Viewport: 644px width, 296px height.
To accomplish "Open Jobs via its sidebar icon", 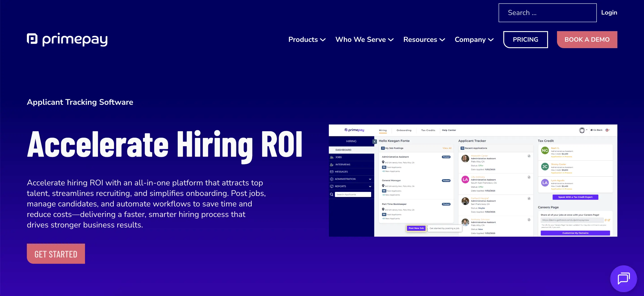I will pyautogui.click(x=332, y=157).
